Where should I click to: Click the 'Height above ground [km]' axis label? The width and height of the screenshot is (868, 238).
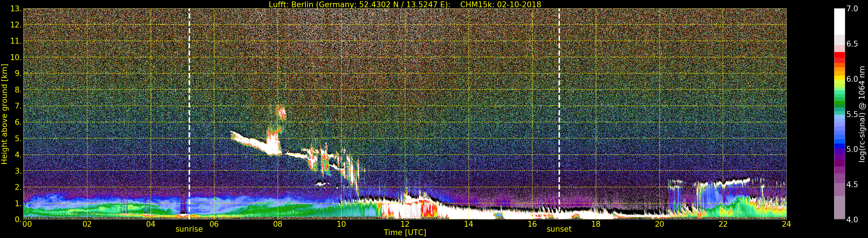point(4,114)
